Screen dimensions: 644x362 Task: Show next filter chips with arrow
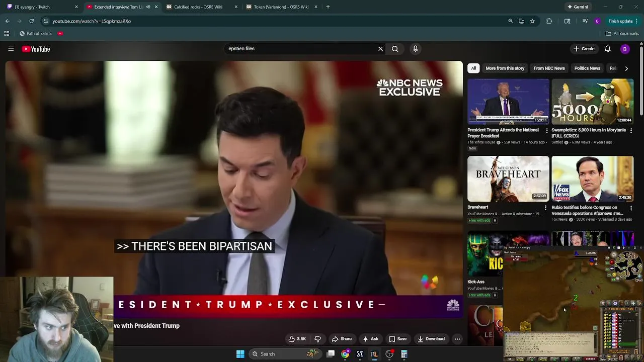626,68
